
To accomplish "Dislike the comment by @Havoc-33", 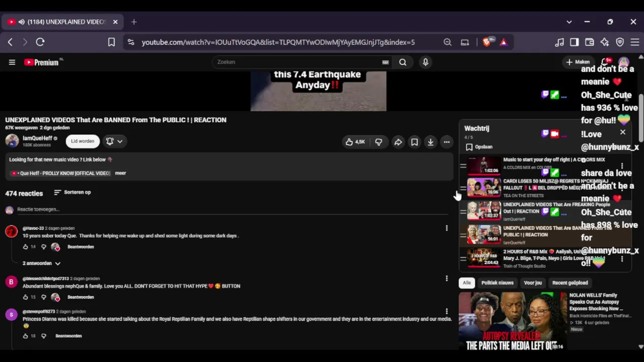I will pyautogui.click(x=43, y=247).
